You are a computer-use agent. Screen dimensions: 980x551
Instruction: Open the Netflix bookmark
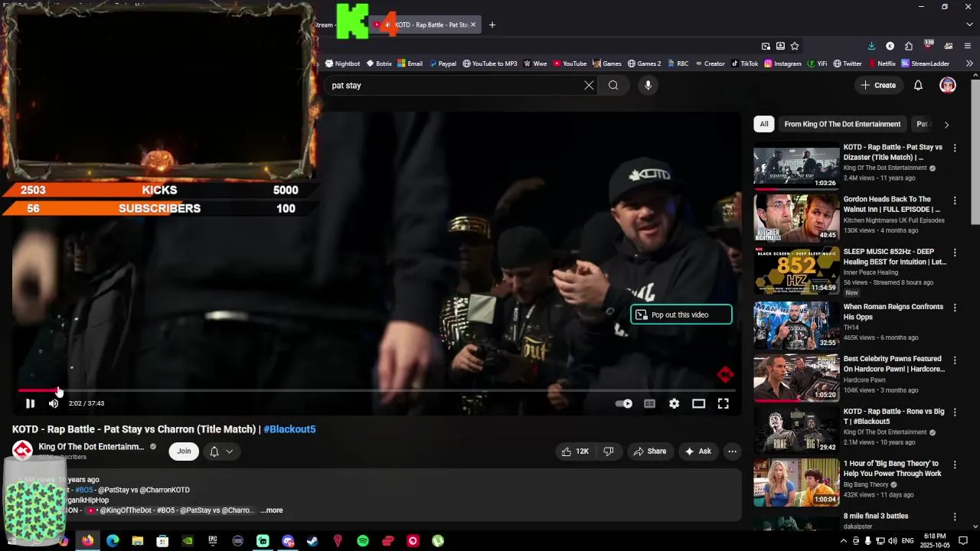tap(881, 64)
